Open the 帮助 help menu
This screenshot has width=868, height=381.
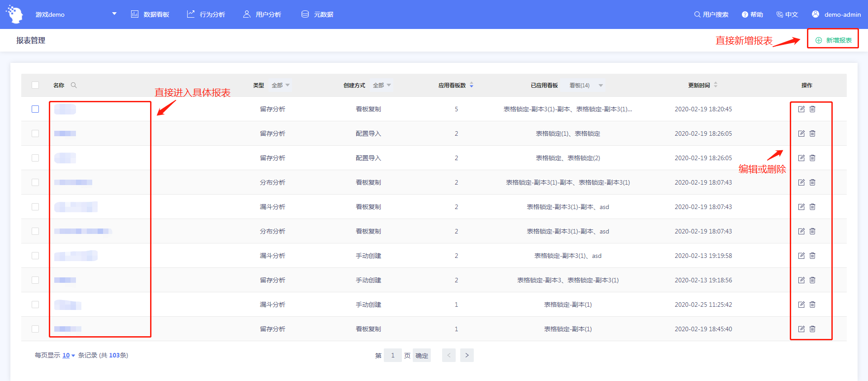(752, 14)
